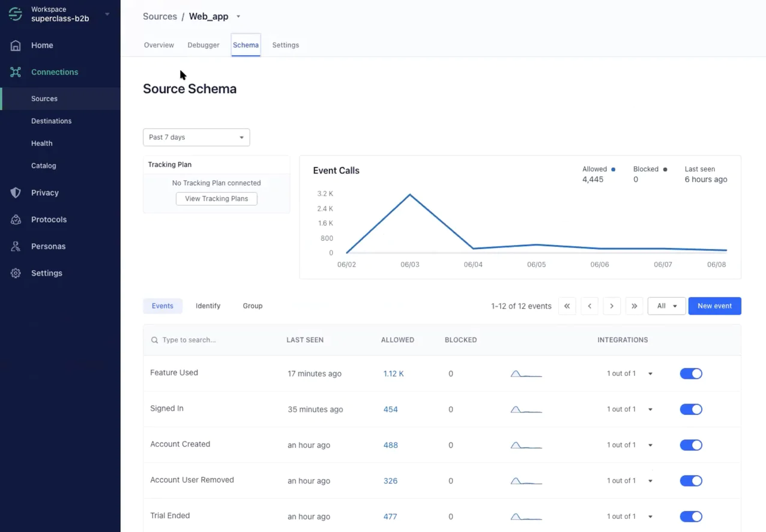Expand integrations dropdown for Account User Removed
The width and height of the screenshot is (766, 532).
(x=650, y=481)
